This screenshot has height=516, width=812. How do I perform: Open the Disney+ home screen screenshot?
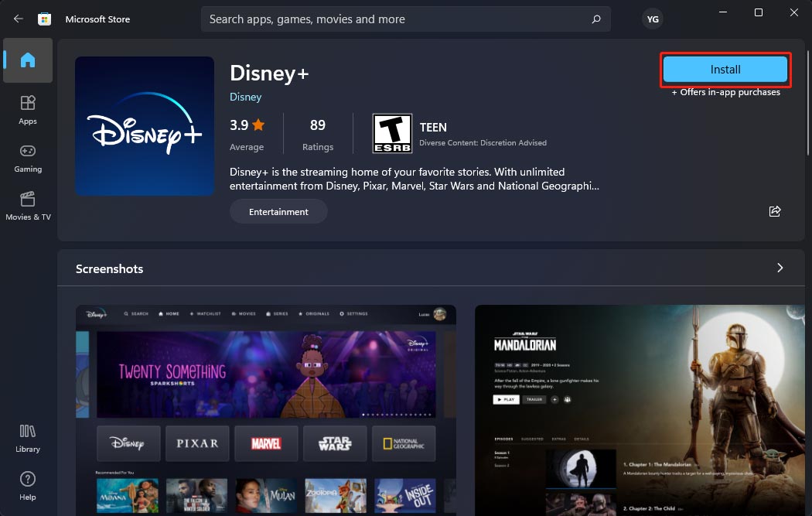(266, 410)
